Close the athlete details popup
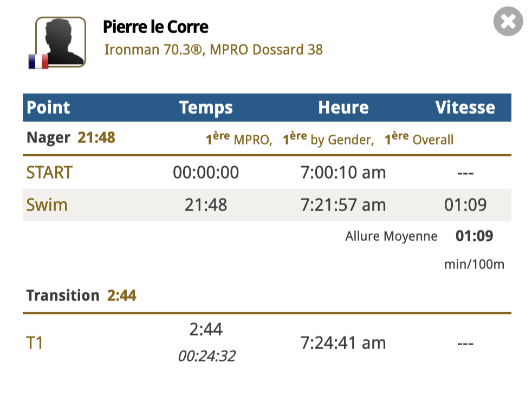This screenshot has height=395, width=532. click(508, 21)
